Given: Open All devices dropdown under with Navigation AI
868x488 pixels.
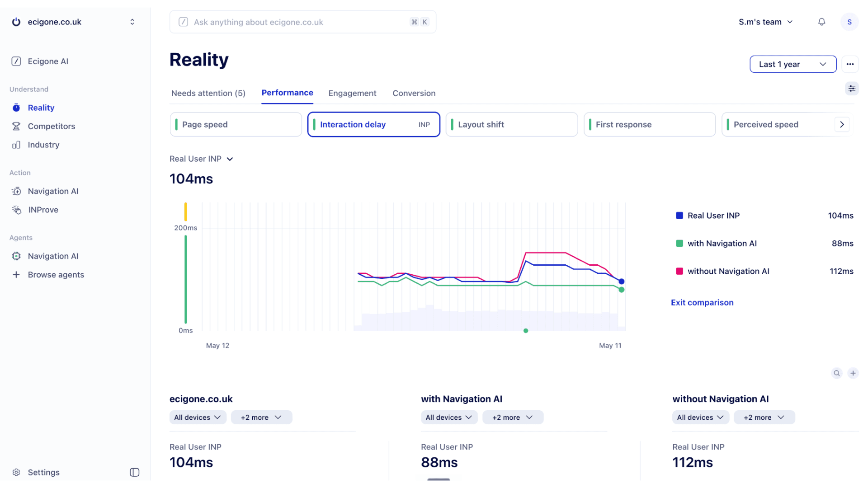Looking at the screenshot, I should click(x=449, y=417).
